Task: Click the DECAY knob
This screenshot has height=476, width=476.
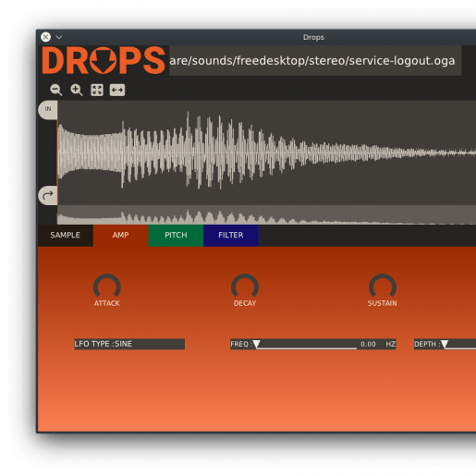Action: click(x=245, y=287)
